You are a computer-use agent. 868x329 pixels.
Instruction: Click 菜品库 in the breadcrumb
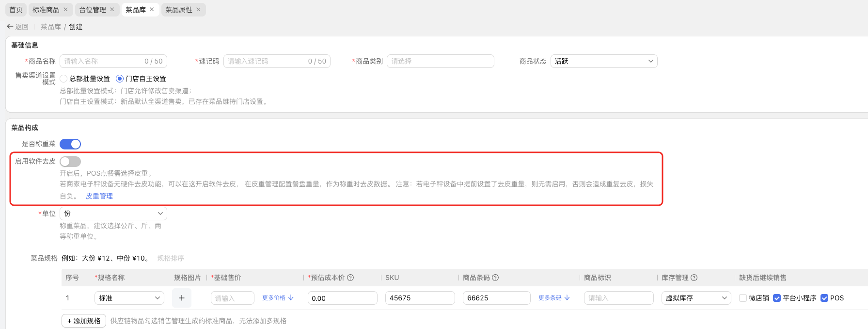click(51, 27)
